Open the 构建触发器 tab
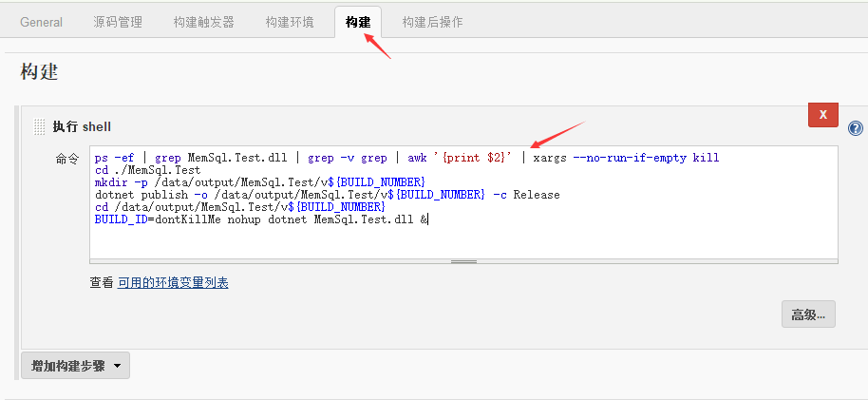Viewport: 868px width, 400px height. 204,22
